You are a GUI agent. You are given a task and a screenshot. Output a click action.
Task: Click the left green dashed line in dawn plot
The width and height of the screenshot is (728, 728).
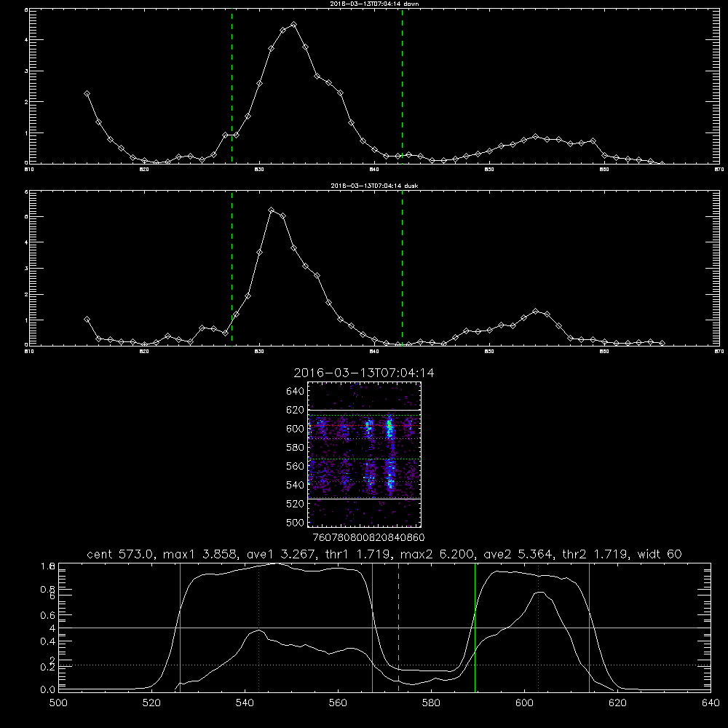click(x=232, y=86)
